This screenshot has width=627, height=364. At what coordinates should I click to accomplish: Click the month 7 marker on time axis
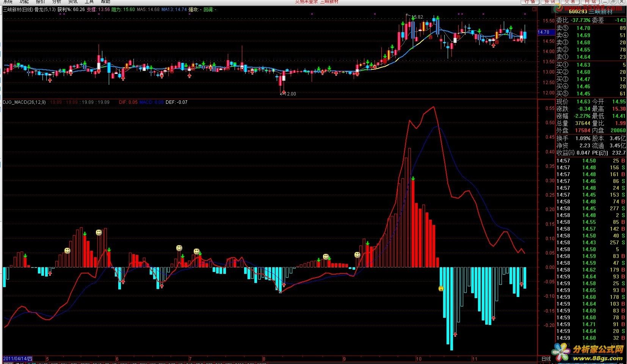point(191,358)
